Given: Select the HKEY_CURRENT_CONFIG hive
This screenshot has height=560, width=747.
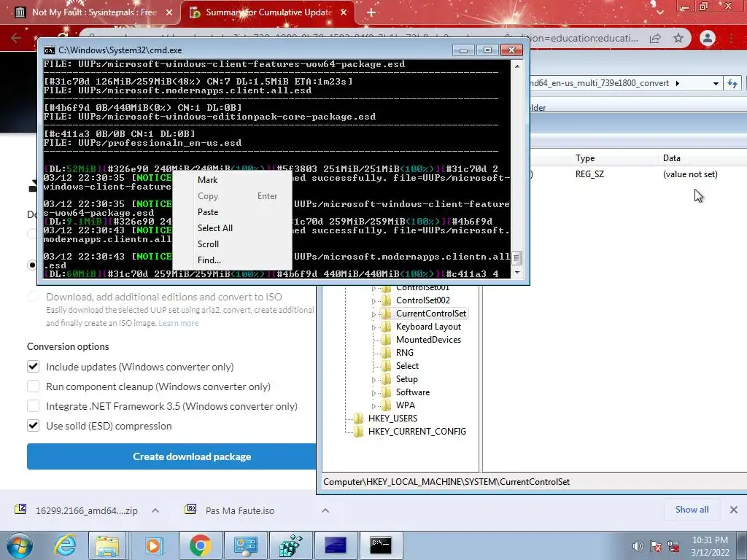Looking at the screenshot, I should [x=417, y=432].
